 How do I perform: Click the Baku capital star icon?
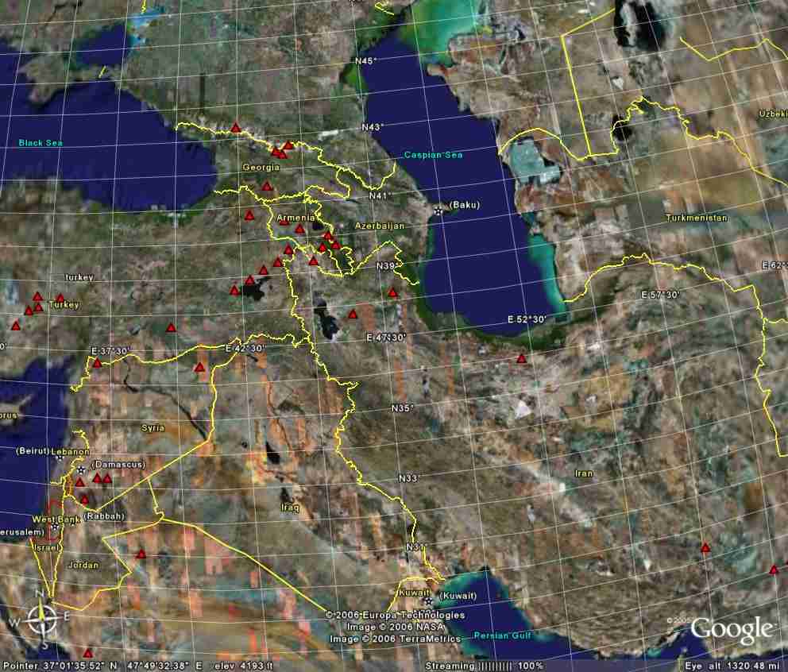coord(438,210)
